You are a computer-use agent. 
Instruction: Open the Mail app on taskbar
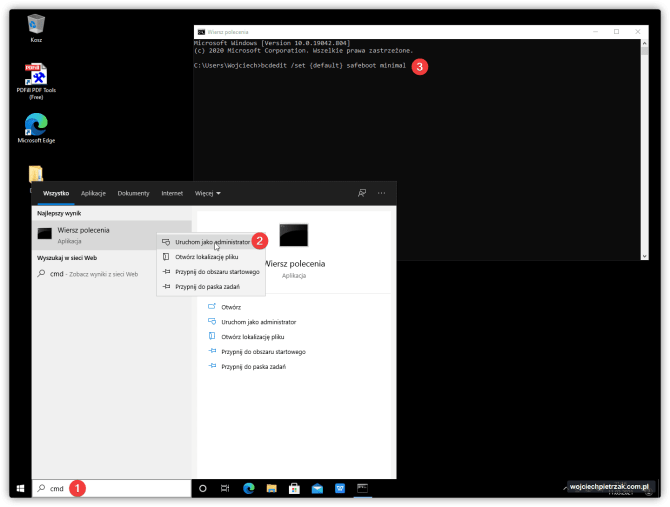point(317,488)
